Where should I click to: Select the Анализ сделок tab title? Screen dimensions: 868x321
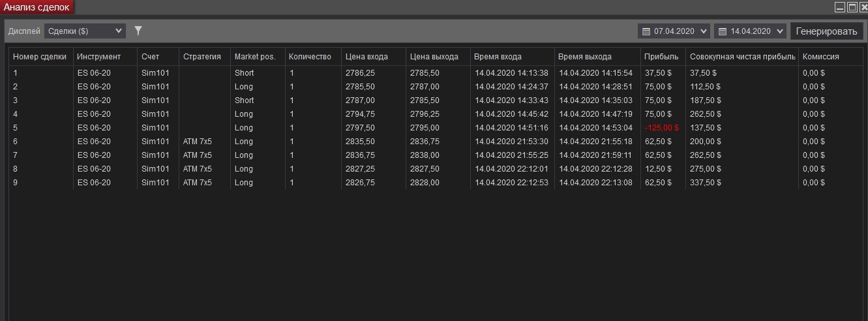click(x=37, y=7)
